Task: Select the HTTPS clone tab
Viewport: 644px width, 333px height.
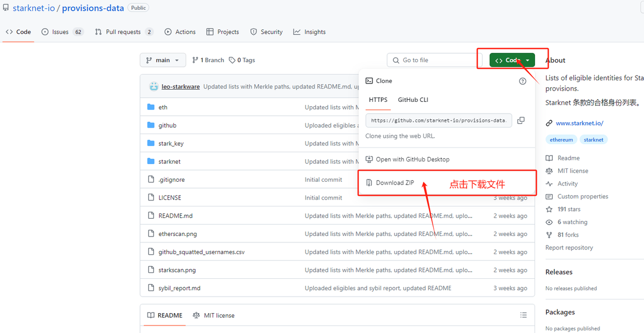Action: pyautogui.click(x=378, y=100)
